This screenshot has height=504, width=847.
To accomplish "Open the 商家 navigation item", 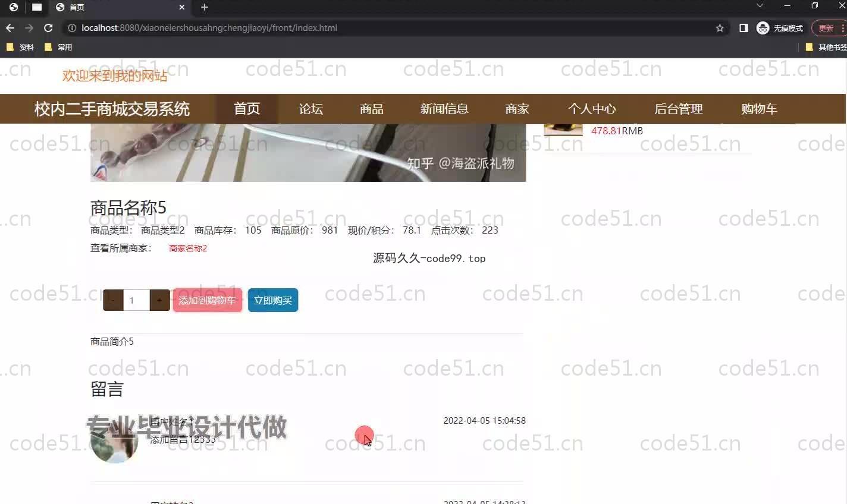I will (517, 109).
